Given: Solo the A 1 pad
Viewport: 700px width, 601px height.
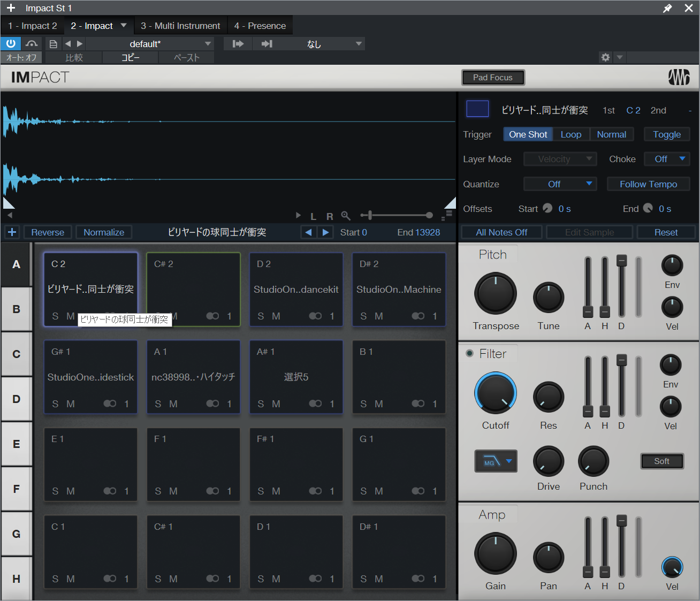Looking at the screenshot, I should click(158, 404).
